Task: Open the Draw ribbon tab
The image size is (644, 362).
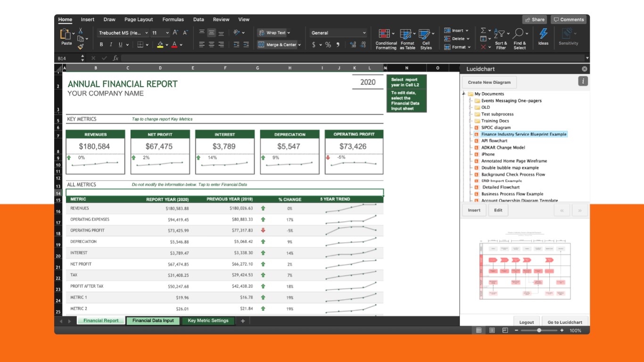Action: (x=109, y=19)
